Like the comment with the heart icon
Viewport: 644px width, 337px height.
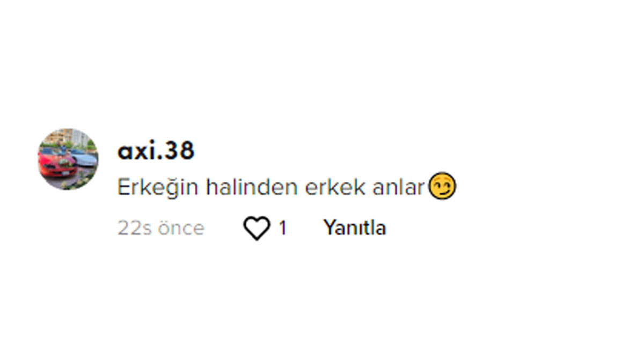pos(257,229)
